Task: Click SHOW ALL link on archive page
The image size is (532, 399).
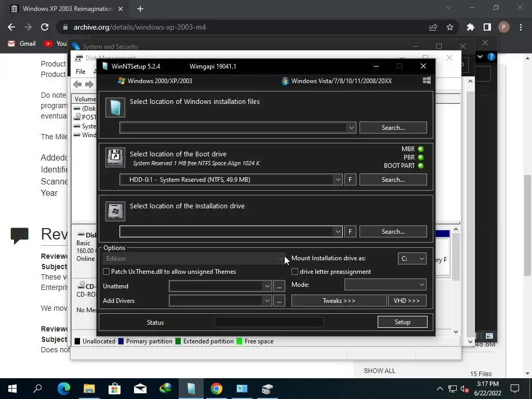Action: click(379, 371)
